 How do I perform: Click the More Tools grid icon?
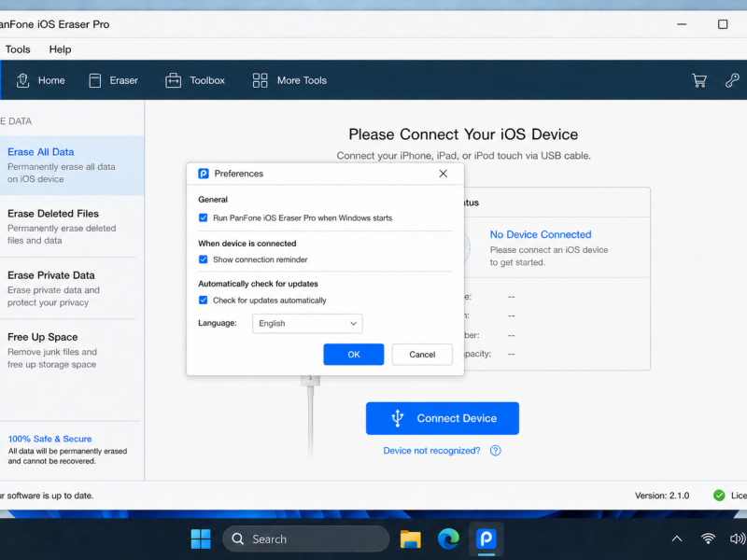[x=261, y=80]
